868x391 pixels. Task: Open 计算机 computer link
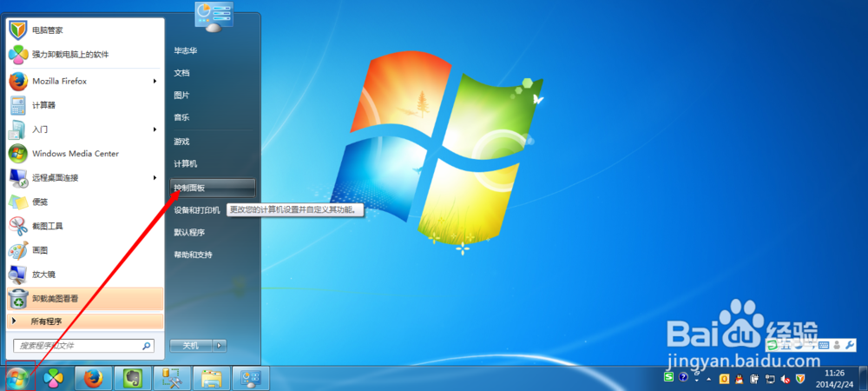186,164
